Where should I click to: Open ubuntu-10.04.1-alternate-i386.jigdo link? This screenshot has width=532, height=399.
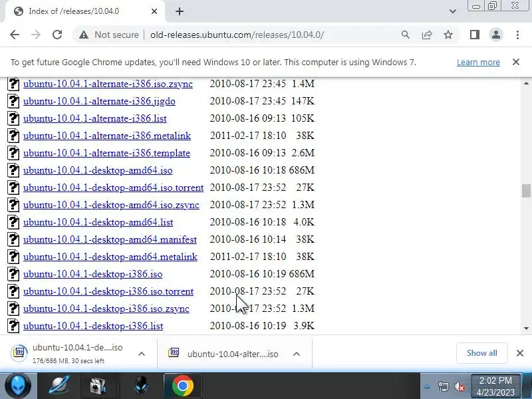(x=99, y=101)
